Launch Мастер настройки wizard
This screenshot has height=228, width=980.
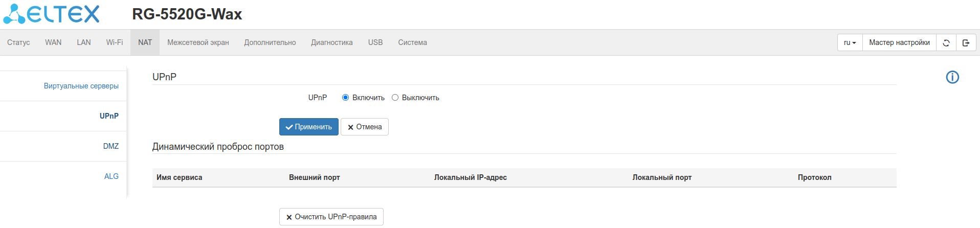click(x=899, y=43)
